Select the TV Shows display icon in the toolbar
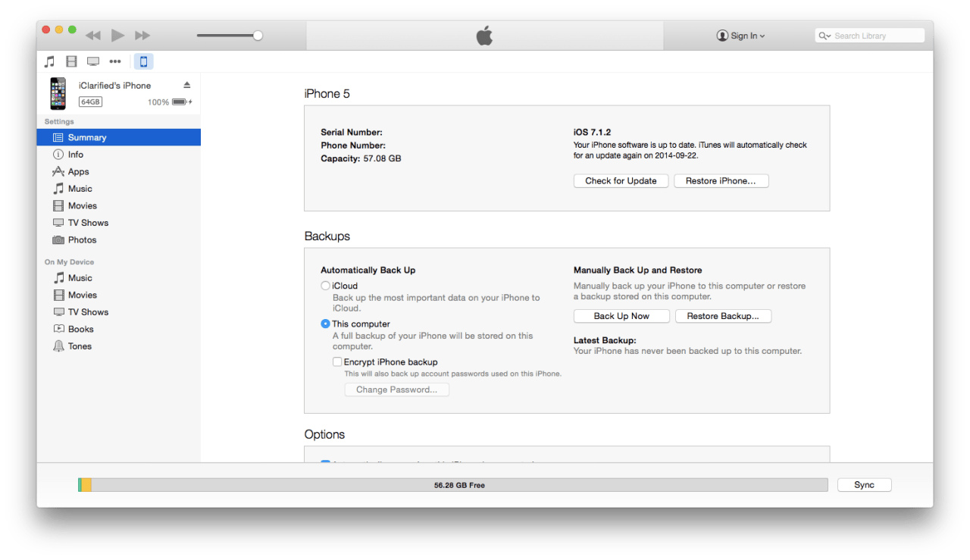Viewport: 970px width, 560px height. tap(92, 61)
